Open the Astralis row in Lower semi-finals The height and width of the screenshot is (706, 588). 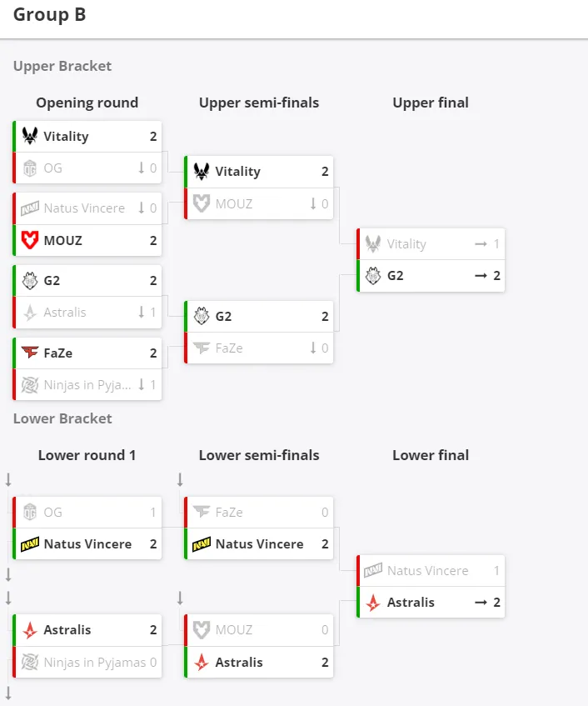(259, 662)
